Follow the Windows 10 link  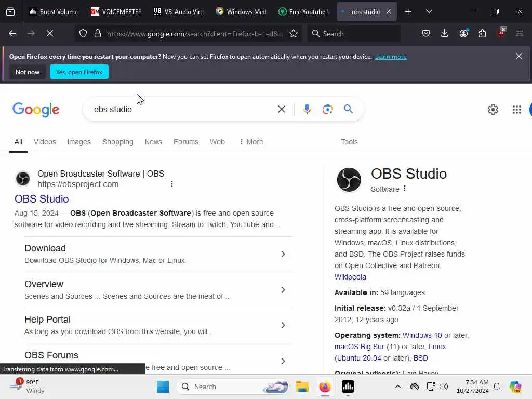click(x=422, y=335)
